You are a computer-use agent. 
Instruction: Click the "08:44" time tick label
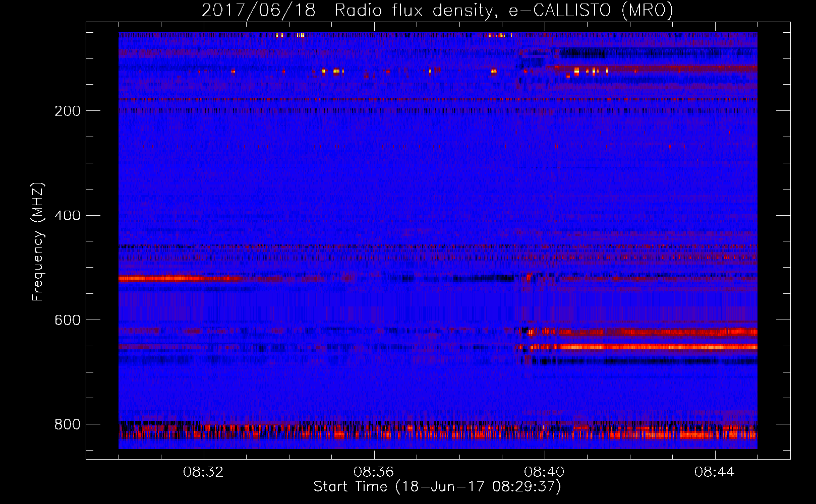[715, 472]
